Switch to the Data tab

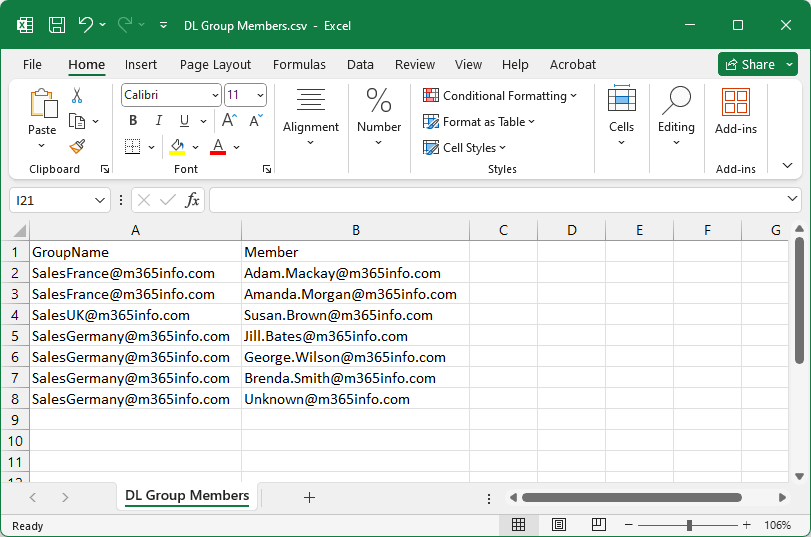click(x=360, y=65)
